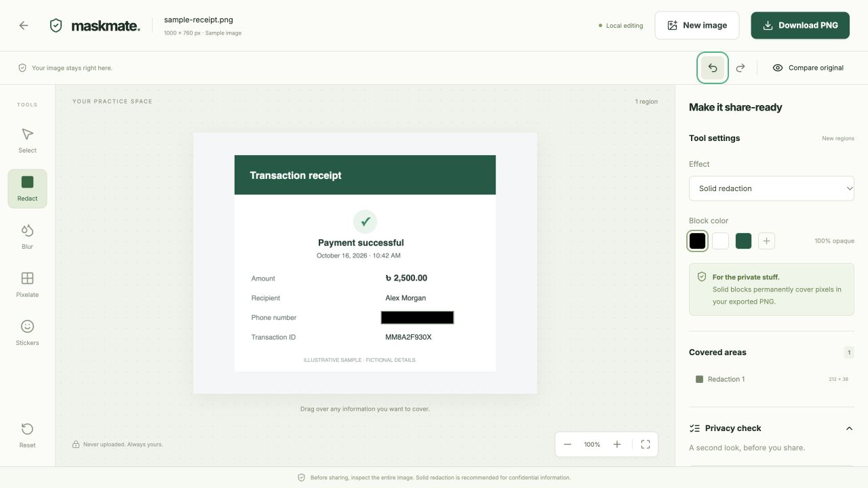Click shield icon beside 'Your image stays right here'
The height and width of the screenshot is (488, 868).
(x=22, y=68)
